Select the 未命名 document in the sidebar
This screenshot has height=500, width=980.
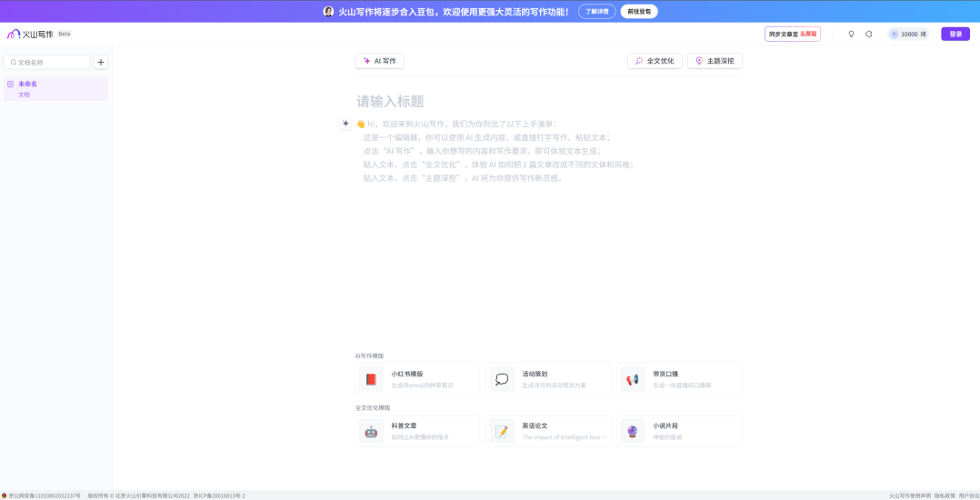[55, 89]
